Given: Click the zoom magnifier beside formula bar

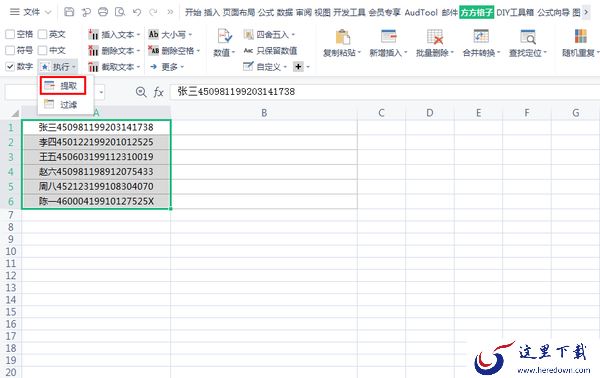Looking at the screenshot, I should tap(141, 92).
